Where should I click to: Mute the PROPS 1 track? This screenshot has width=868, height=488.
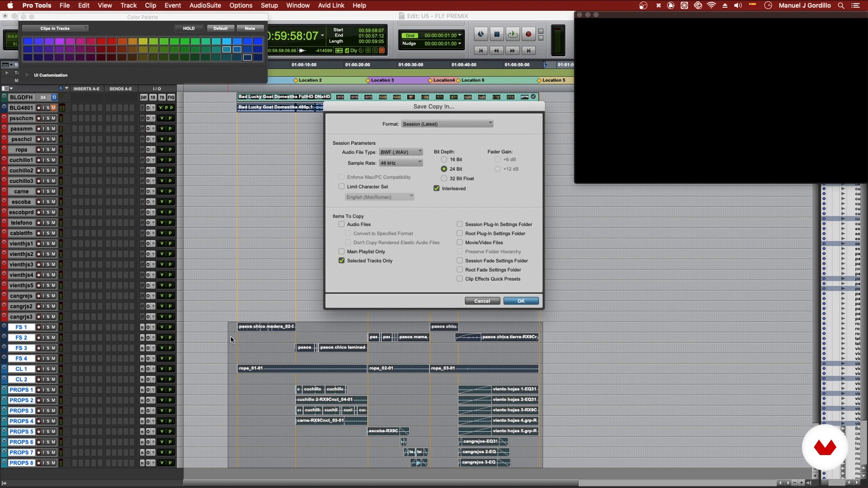[x=53, y=390]
